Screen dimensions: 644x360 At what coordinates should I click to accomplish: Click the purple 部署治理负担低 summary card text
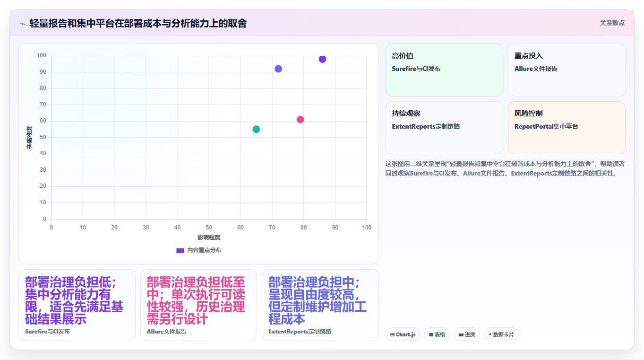coord(74,300)
